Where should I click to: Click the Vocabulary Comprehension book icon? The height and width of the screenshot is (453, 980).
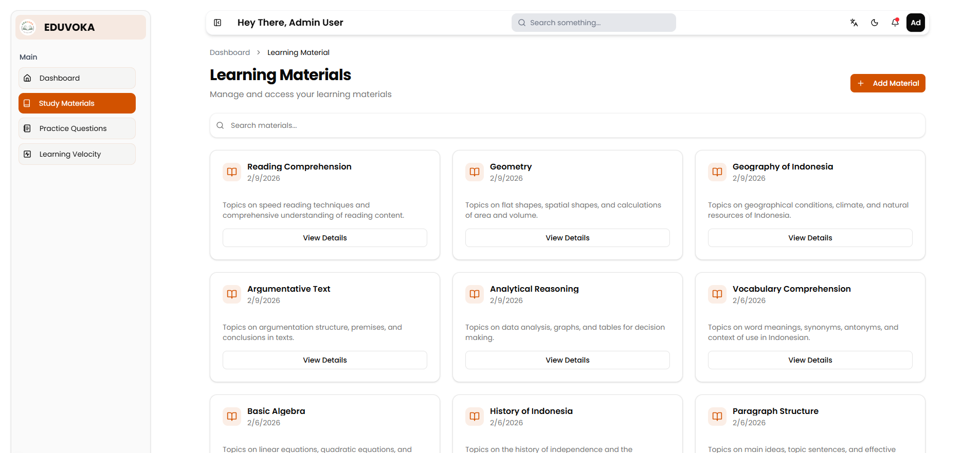click(x=717, y=294)
